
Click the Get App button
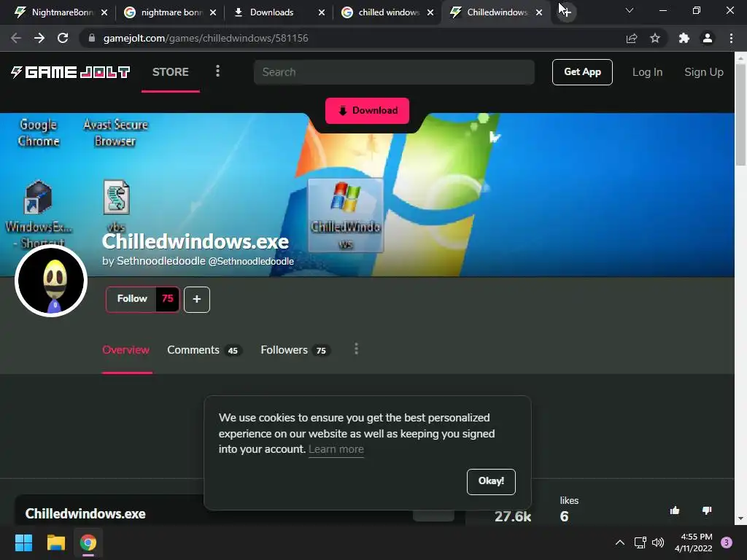coord(582,72)
